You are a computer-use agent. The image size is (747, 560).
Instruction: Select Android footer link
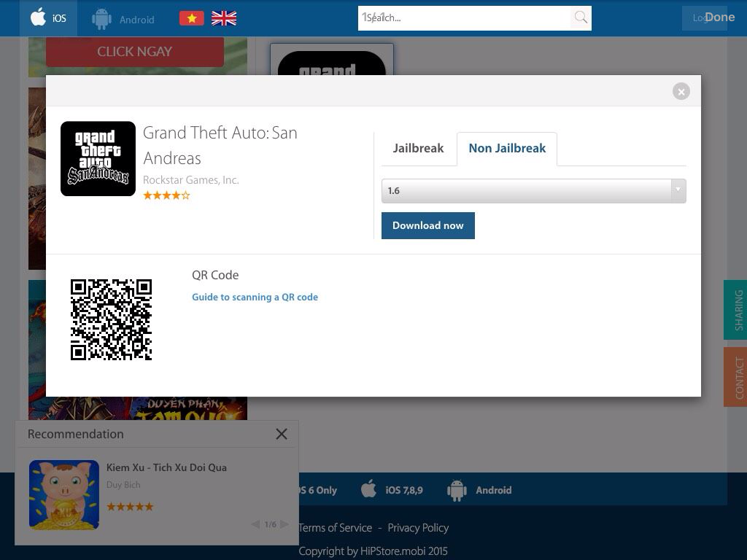pyautogui.click(x=494, y=490)
